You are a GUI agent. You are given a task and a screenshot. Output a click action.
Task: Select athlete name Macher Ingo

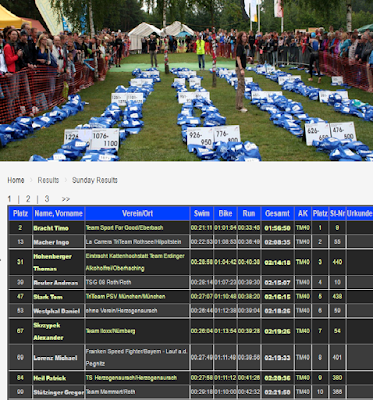(51, 242)
